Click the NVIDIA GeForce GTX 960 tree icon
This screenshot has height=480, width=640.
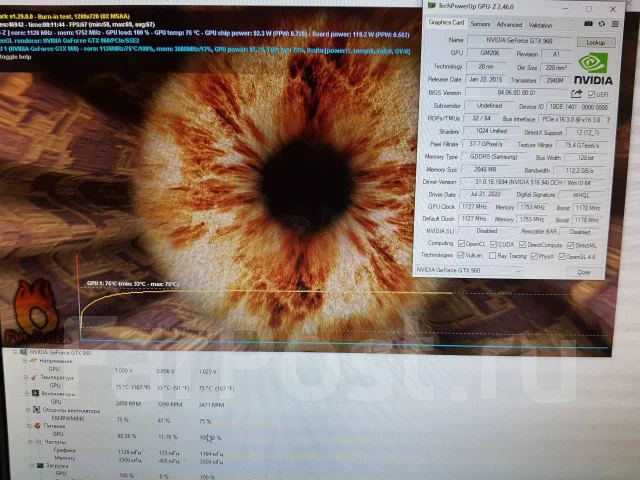[24, 352]
